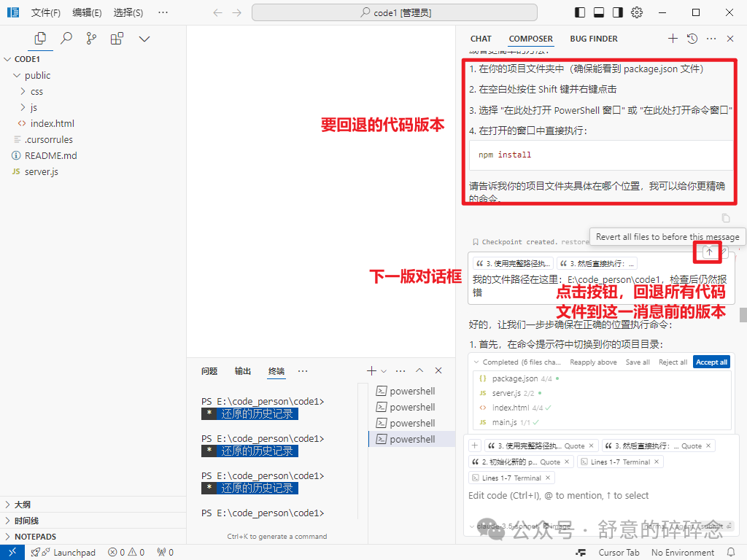Switch to the 问题 panel tab
The height and width of the screenshot is (560, 747).
pyautogui.click(x=209, y=371)
